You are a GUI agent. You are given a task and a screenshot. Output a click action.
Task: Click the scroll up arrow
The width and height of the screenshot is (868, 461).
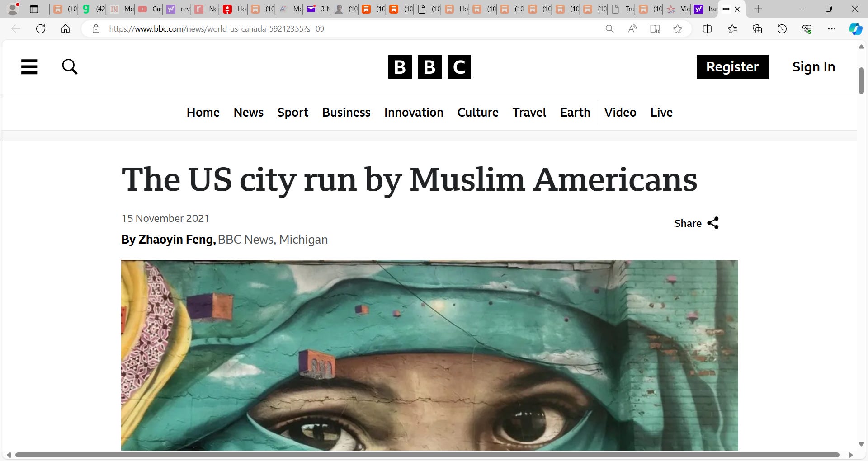[x=862, y=47]
